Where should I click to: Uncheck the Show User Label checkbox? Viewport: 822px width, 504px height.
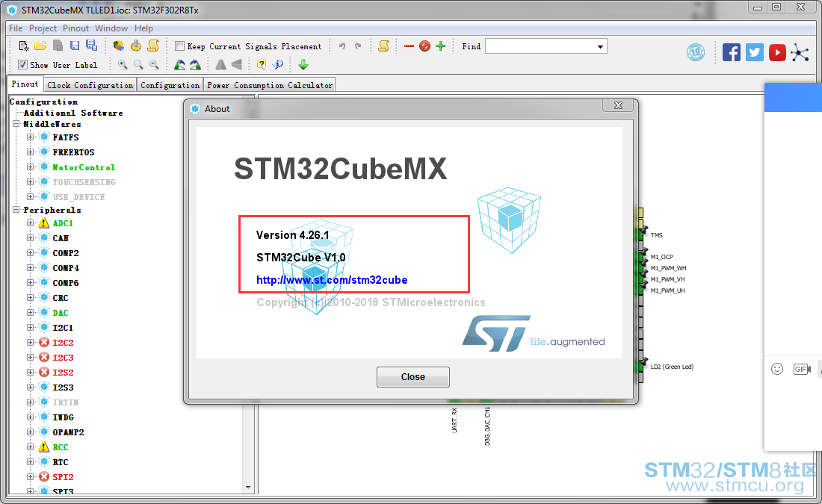click(22, 64)
